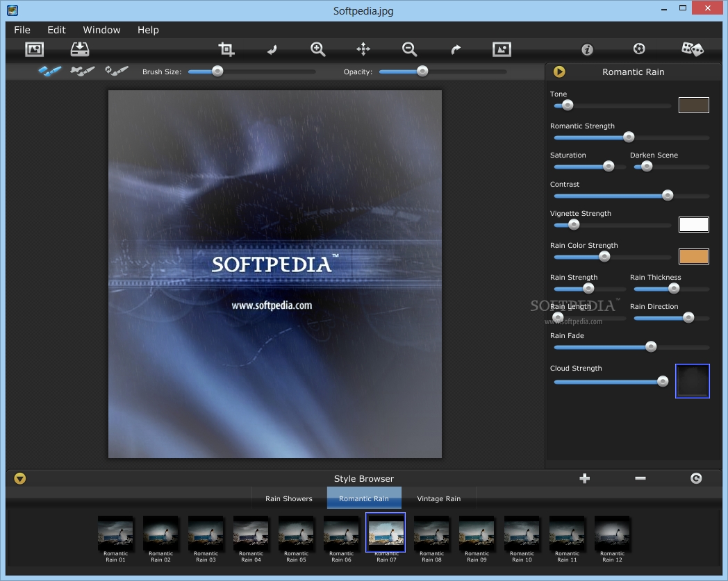Click the open image icon
This screenshot has width=728, height=581.
(x=34, y=49)
